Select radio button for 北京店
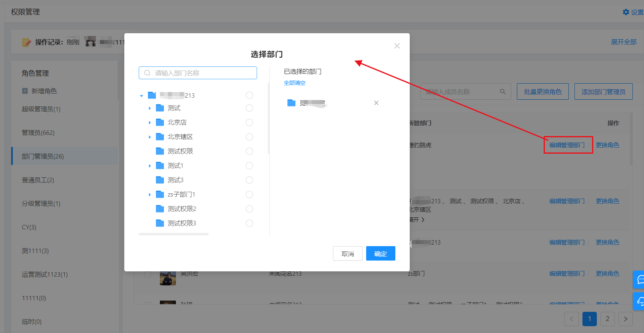 [249, 122]
